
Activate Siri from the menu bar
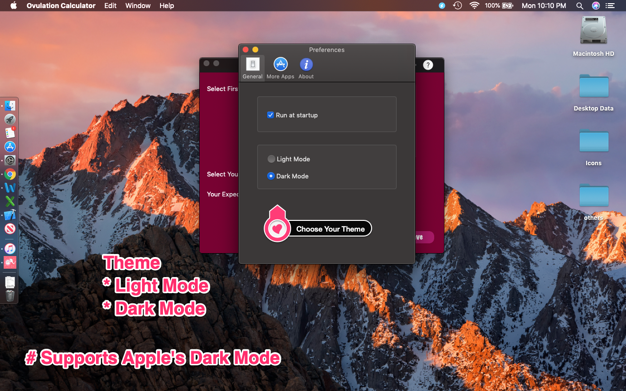[x=595, y=6]
